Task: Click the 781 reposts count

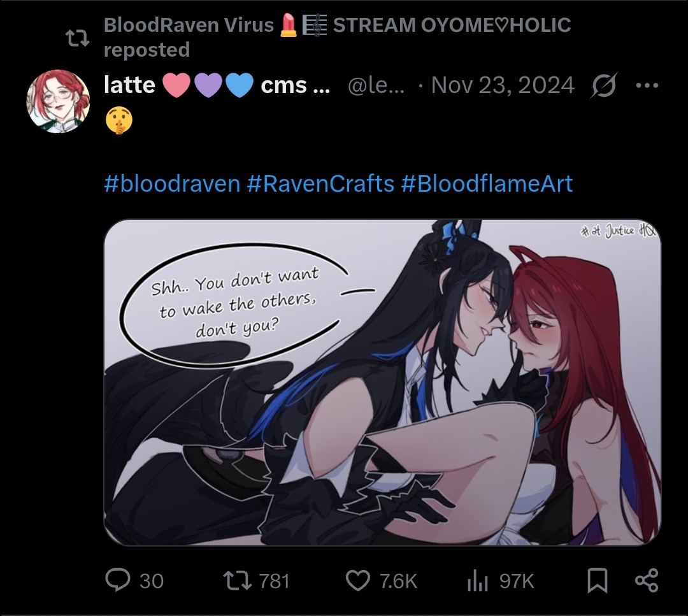Action: [274, 582]
